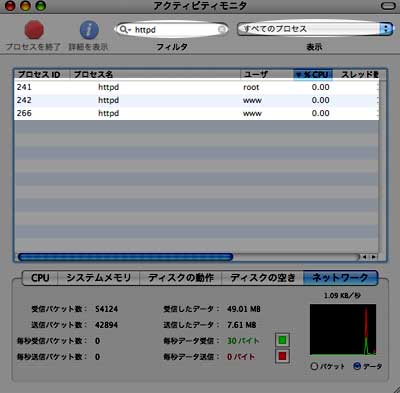Click the scroll left arrow
This screenshot has height=393, width=400.
[x=365, y=257]
